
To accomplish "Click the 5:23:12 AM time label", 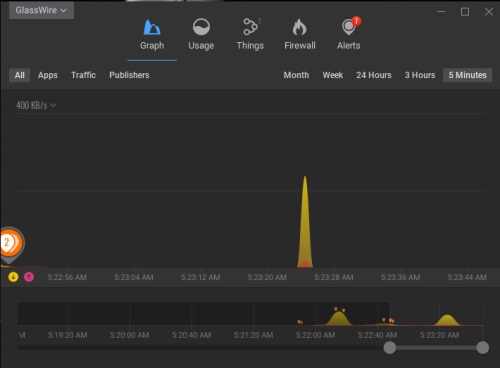I will (200, 277).
